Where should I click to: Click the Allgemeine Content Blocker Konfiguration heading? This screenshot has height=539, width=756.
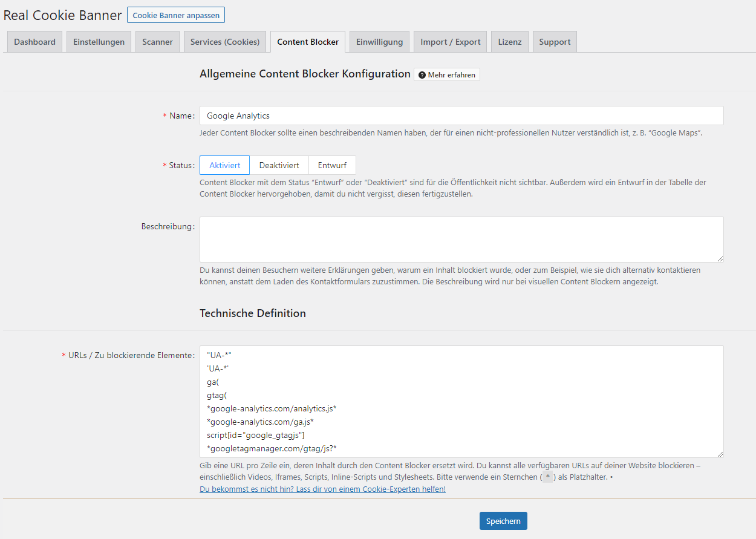tap(305, 74)
